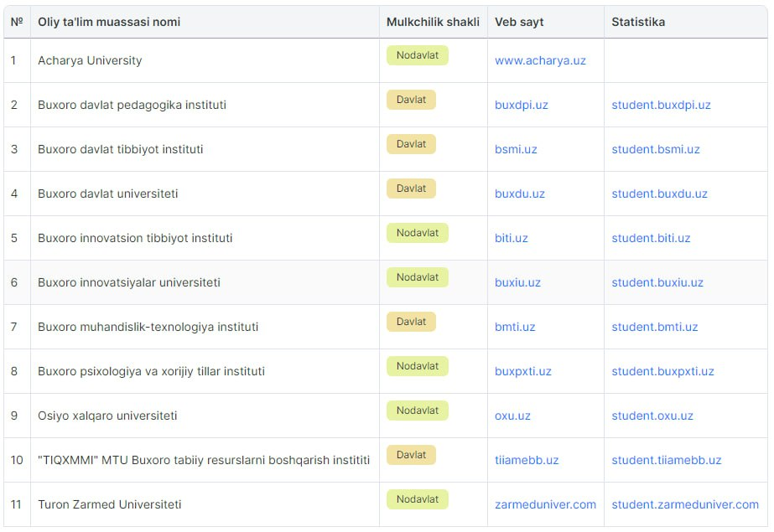774x532 pixels.
Task: Click row number 11 cell
Action: click(18, 504)
